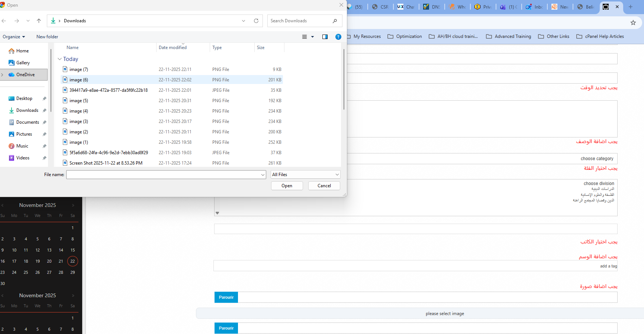Bookmark page with the star icon
The image size is (644, 334).
coord(633,23)
